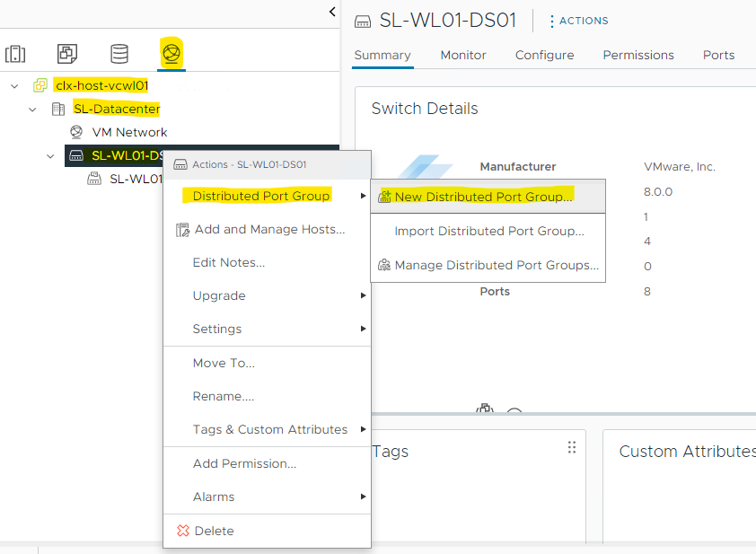Expand the Settings submenu arrow
Image resolution: width=756 pixels, height=554 pixels.
(x=363, y=329)
